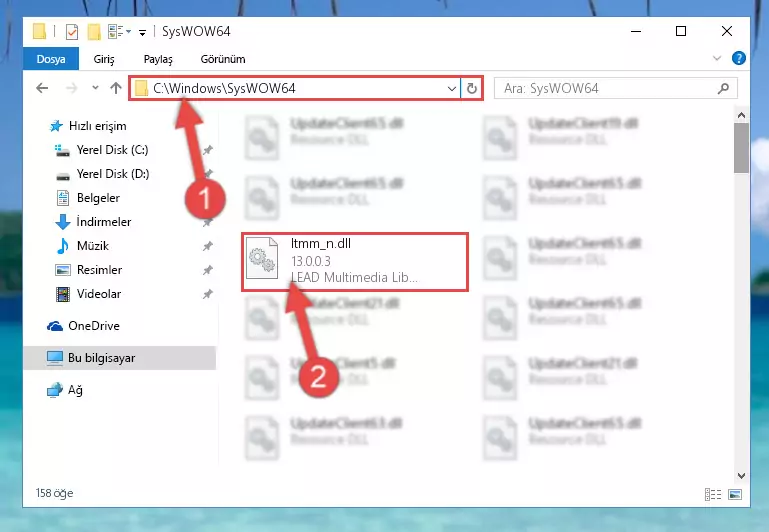The height and width of the screenshot is (532, 769).
Task: Switch to Large icons view in status bar
Action: (x=735, y=494)
